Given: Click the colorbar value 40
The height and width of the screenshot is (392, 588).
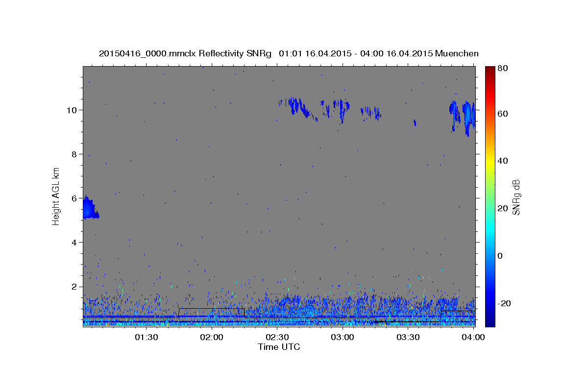Looking at the screenshot, I should (x=502, y=161).
